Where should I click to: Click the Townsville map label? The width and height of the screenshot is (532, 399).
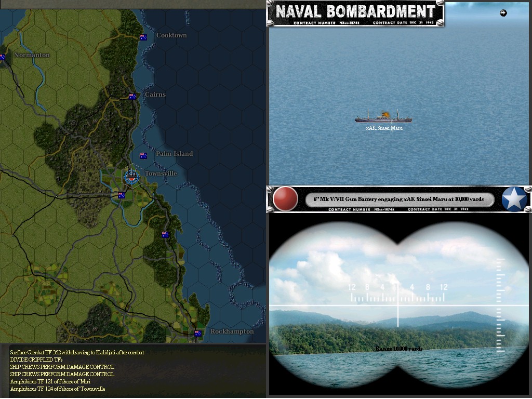161,174
